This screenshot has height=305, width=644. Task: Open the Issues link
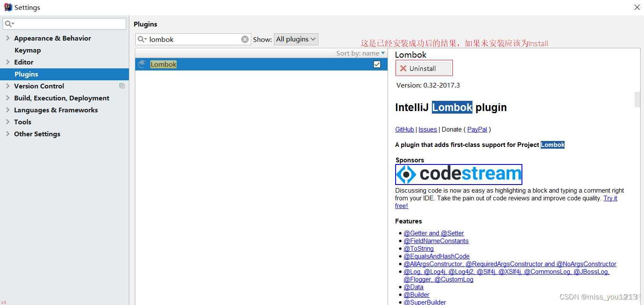pyautogui.click(x=428, y=129)
